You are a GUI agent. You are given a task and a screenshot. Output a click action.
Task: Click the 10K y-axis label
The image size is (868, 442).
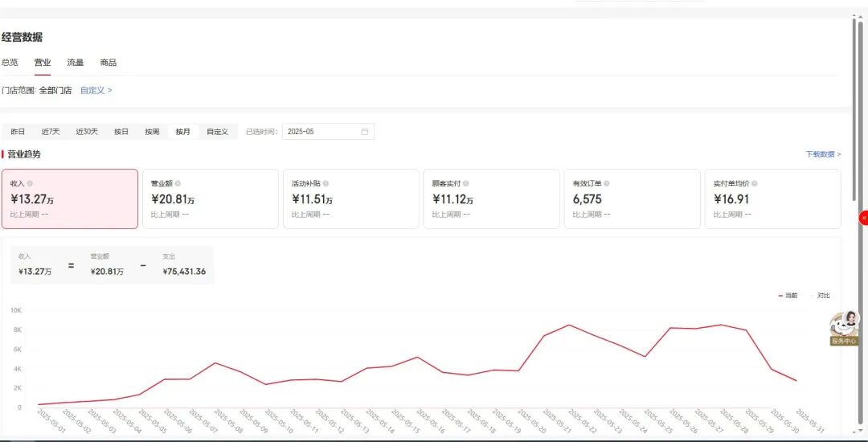tap(15, 310)
